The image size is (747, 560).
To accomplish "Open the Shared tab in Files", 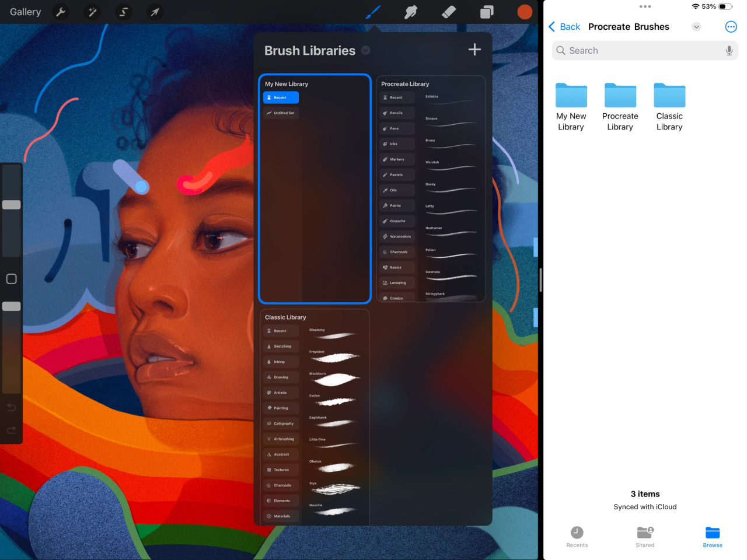I will click(645, 536).
